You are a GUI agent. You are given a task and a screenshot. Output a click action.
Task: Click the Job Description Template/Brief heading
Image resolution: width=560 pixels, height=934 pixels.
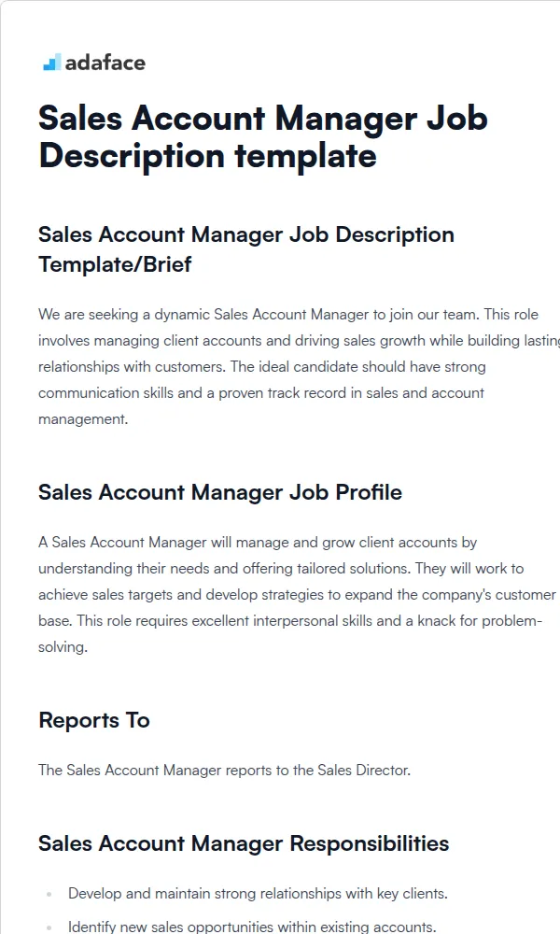tap(246, 249)
